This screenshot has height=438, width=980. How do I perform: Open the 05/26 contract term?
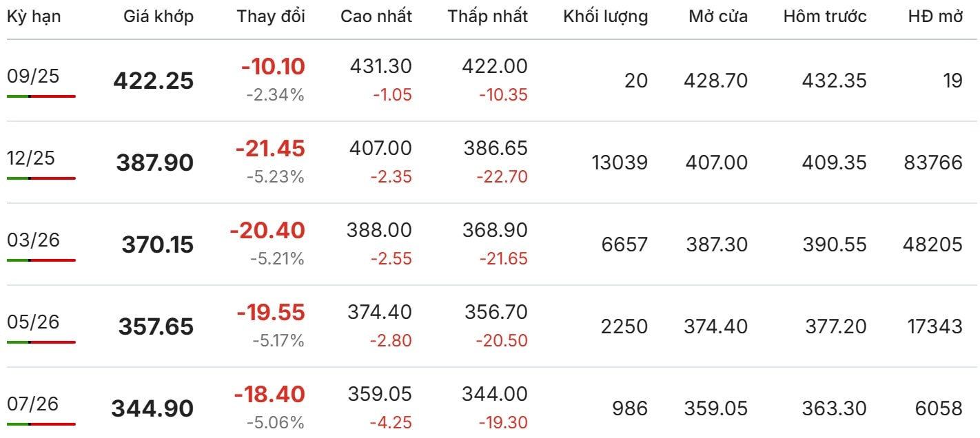coord(33,322)
